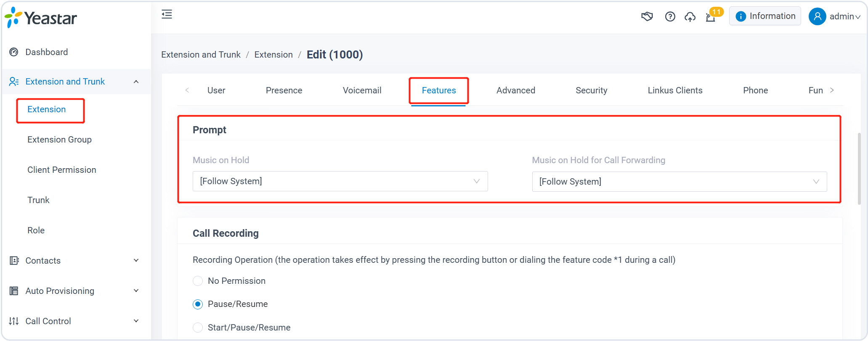Switch to the Linkus Clients tab

[675, 90]
